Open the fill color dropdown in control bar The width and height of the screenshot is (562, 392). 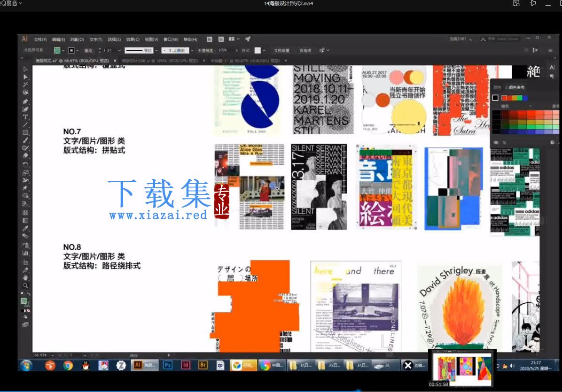[63, 51]
